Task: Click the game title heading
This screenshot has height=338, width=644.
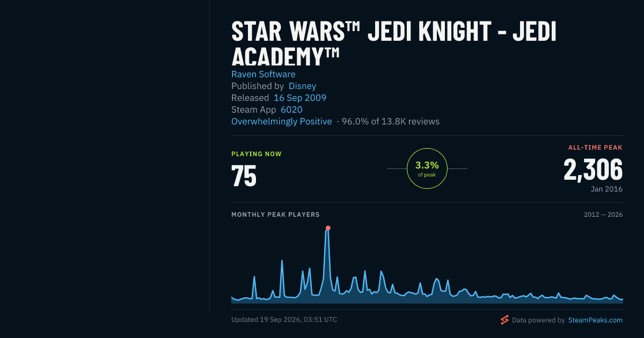Action: (x=394, y=45)
